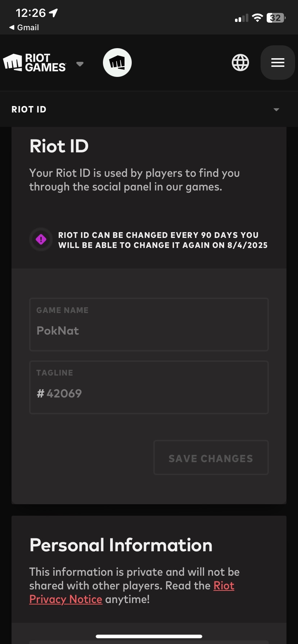Click the Game Name field showing PokNat
This screenshot has width=298, height=644.
pyautogui.click(x=149, y=325)
